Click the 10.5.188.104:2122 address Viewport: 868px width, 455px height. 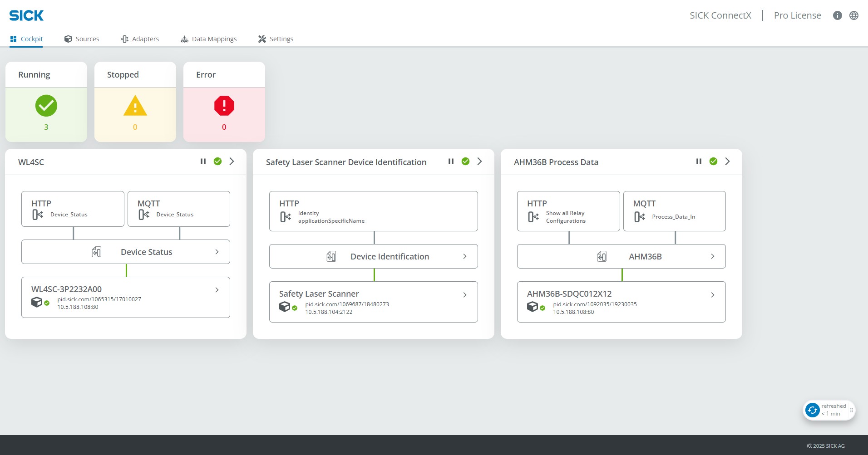[x=329, y=312]
